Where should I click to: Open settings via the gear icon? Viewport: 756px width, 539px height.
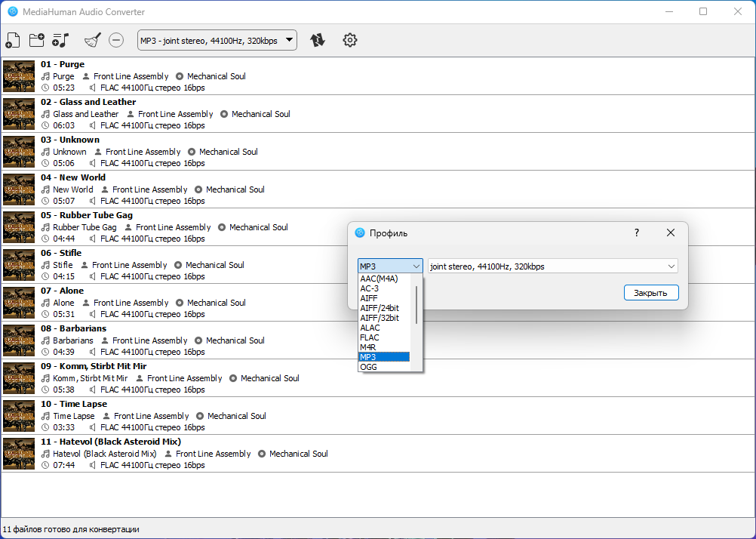[x=349, y=40]
